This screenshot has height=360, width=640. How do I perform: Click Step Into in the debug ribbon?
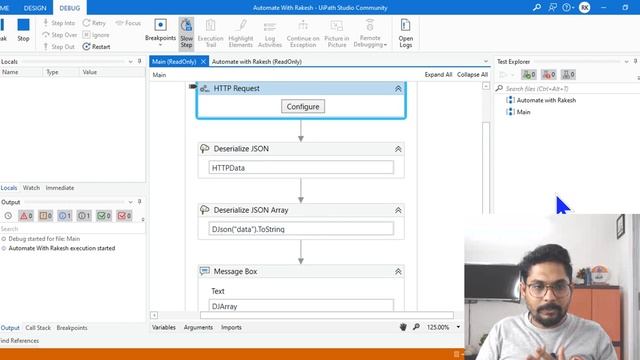(59, 23)
